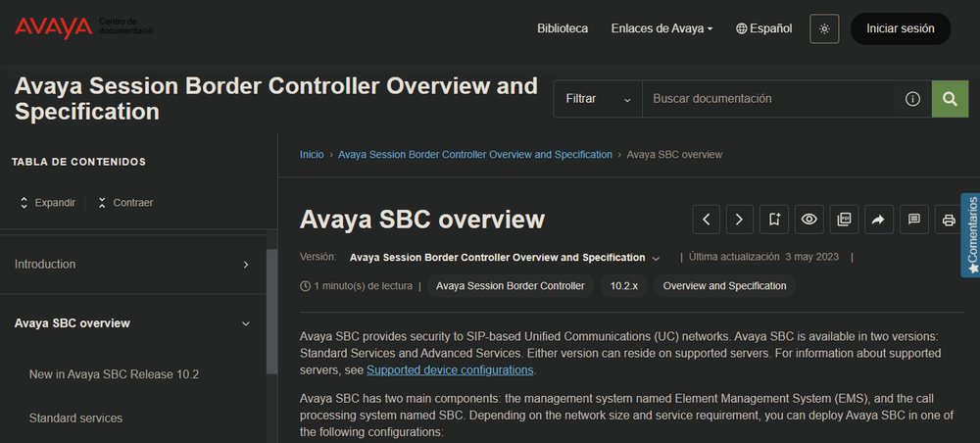This screenshot has height=443, width=980.
Task: Open Standard services topic
Action: pos(75,418)
